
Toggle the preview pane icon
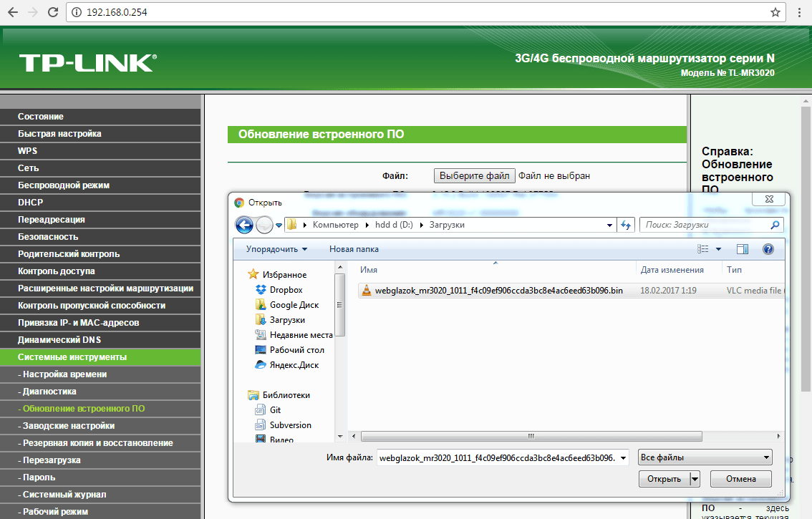(742, 249)
